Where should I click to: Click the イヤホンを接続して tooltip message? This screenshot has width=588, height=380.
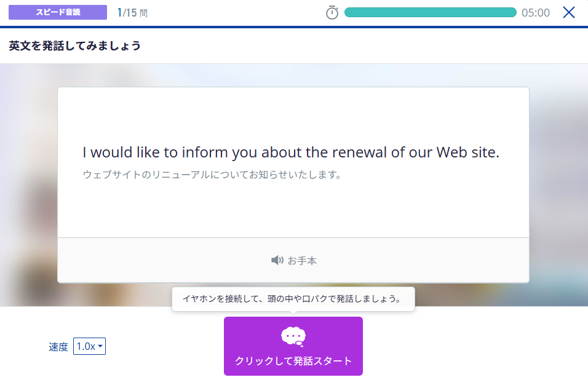click(x=293, y=299)
